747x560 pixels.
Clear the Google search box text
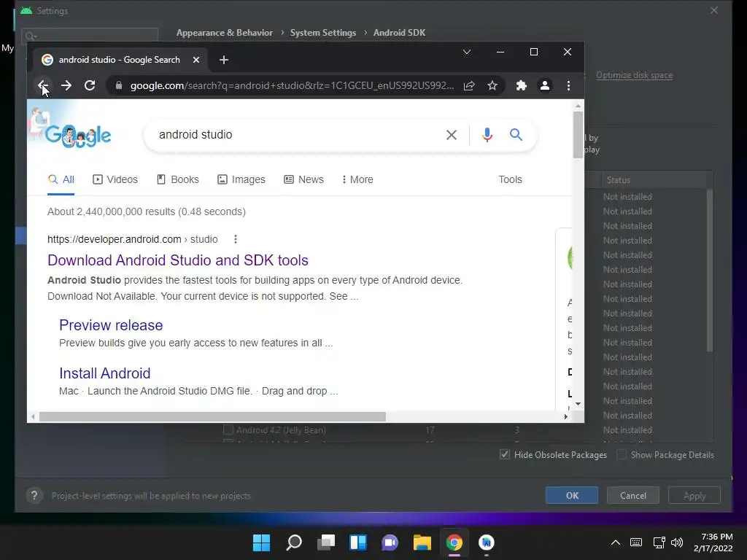(451, 135)
